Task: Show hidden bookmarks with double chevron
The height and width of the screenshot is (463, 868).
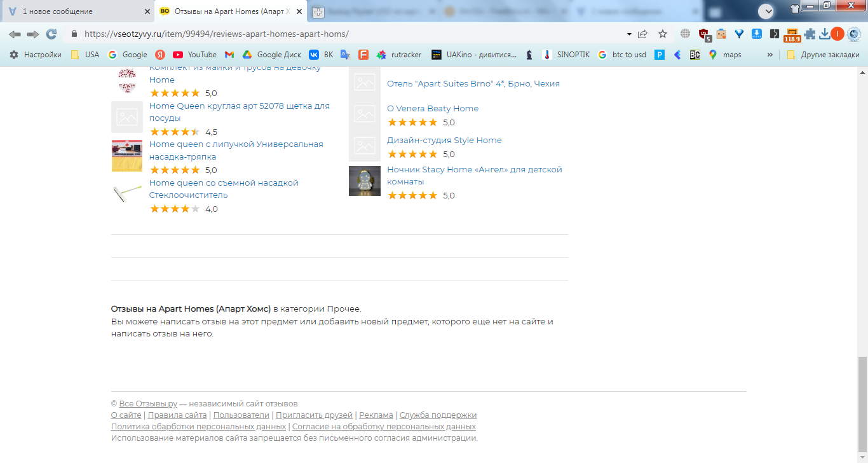Action: (x=770, y=55)
